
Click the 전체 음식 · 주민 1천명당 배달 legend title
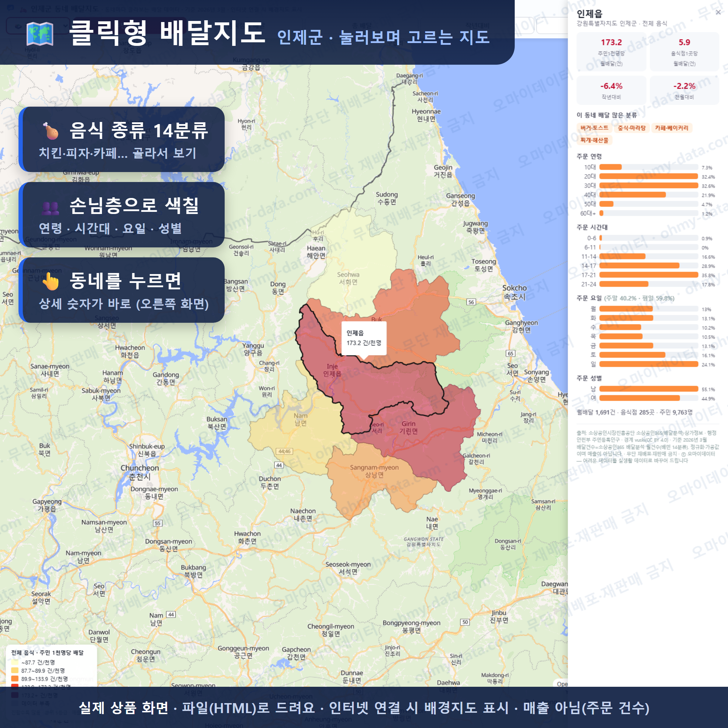(47, 653)
